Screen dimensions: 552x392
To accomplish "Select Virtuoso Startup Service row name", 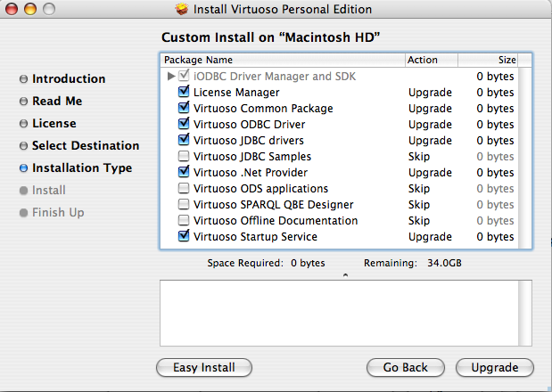I will (x=255, y=237).
